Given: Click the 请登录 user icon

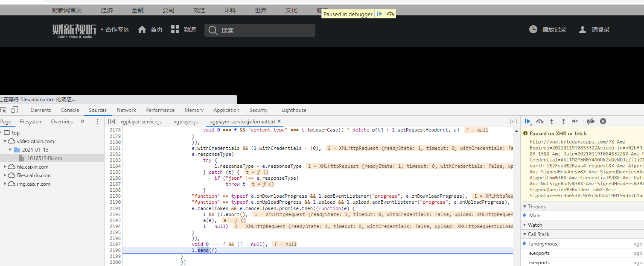Looking at the screenshot, I should pos(583,29).
